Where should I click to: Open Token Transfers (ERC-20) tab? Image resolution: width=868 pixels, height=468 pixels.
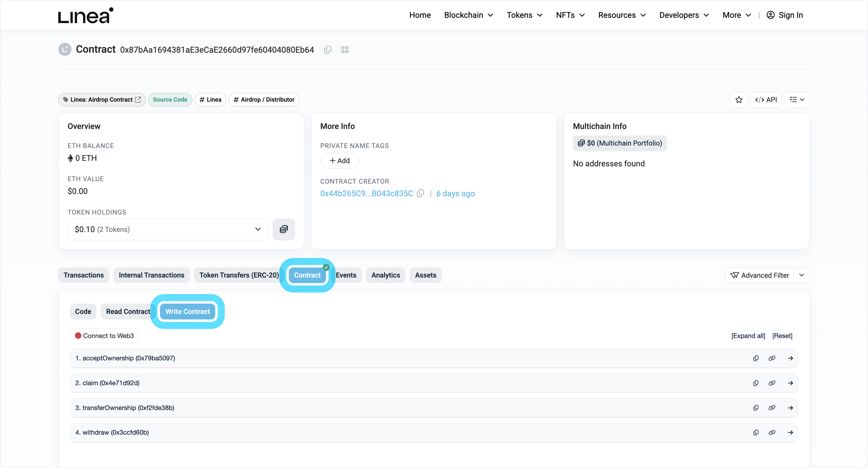click(239, 275)
